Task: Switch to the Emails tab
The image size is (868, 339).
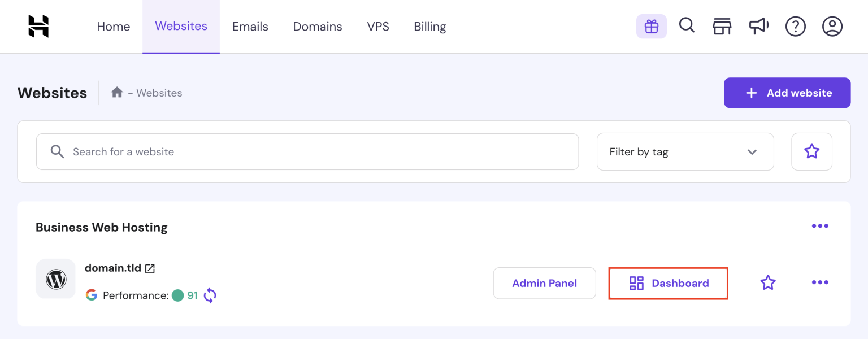Action: point(250,26)
